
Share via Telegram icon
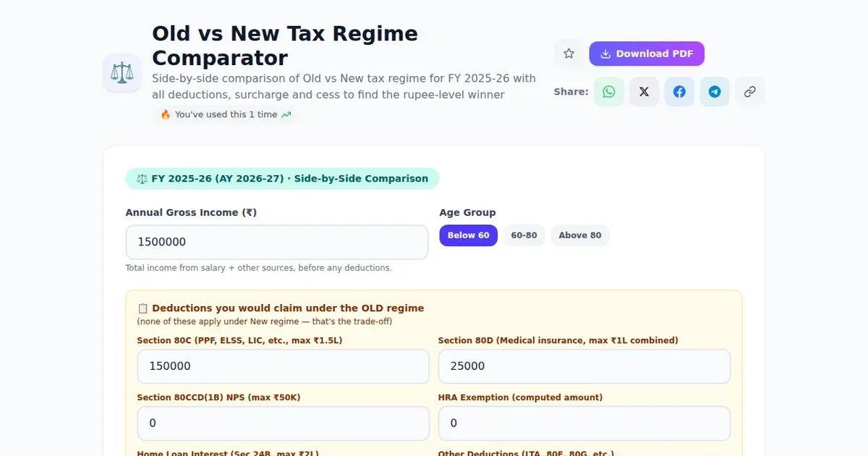715,92
